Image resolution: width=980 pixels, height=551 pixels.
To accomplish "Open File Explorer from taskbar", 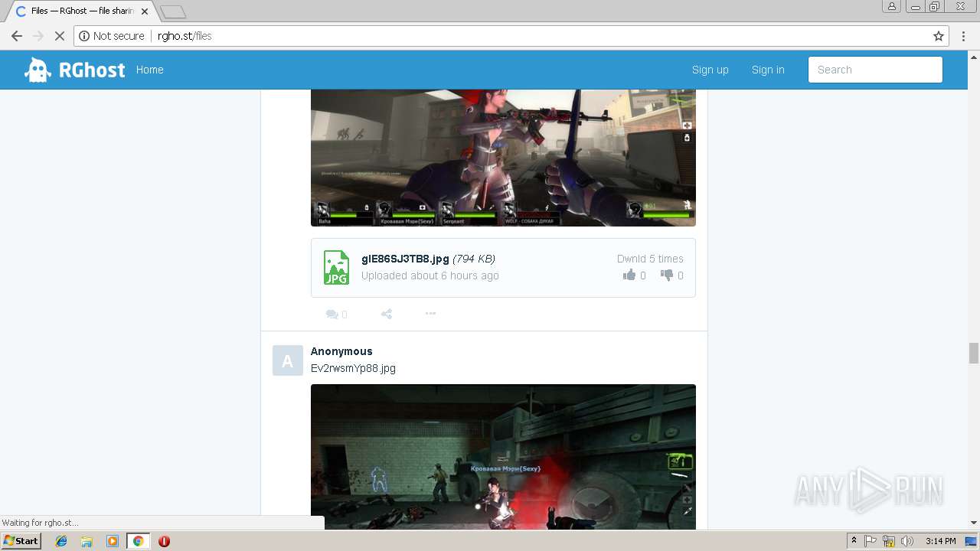I will click(x=87, y=541).
